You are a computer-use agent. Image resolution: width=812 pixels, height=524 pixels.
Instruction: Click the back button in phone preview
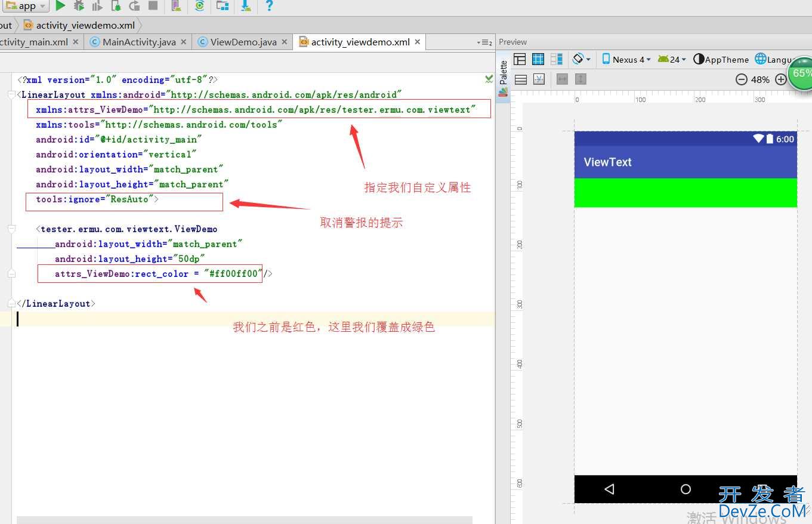pos(609,489)
